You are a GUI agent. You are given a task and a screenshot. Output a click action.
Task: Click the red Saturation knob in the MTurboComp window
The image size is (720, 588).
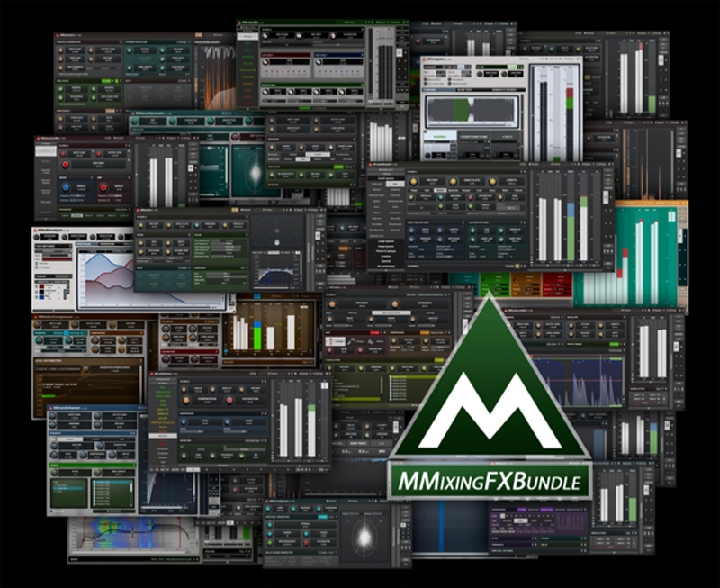[x=229, y=400]
